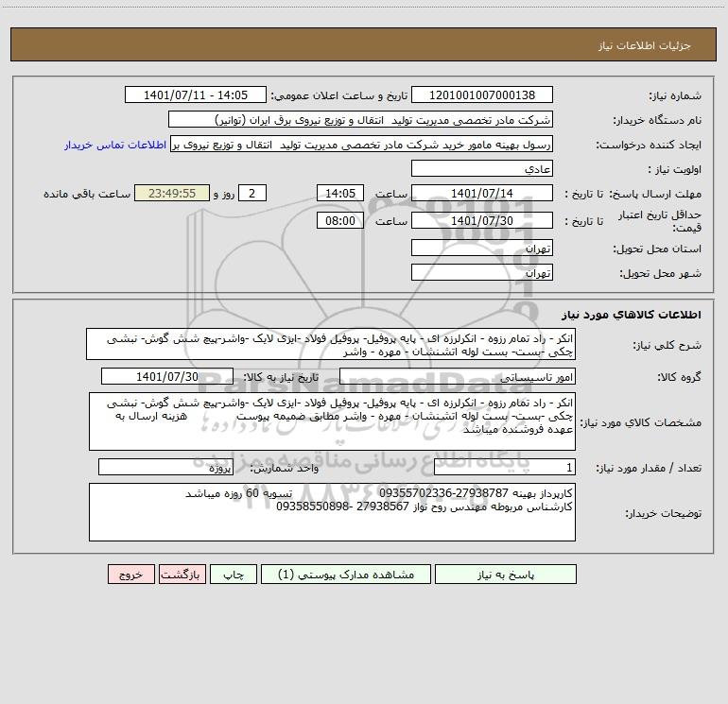The width and height of the screenshot is (728, 704).
Task: Click the تاریخ و ساعت اعلان عمومی label
Action: (x=339, y=95)
